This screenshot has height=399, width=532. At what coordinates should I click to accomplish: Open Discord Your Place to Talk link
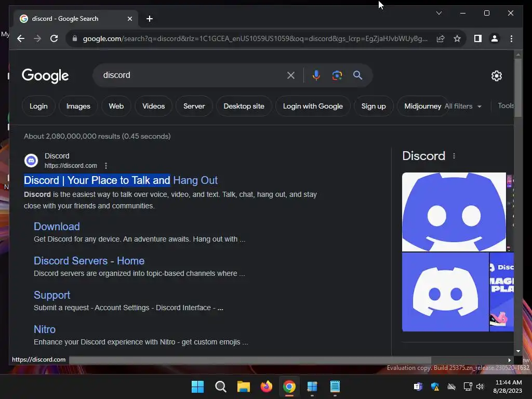[x=121, y=180]
